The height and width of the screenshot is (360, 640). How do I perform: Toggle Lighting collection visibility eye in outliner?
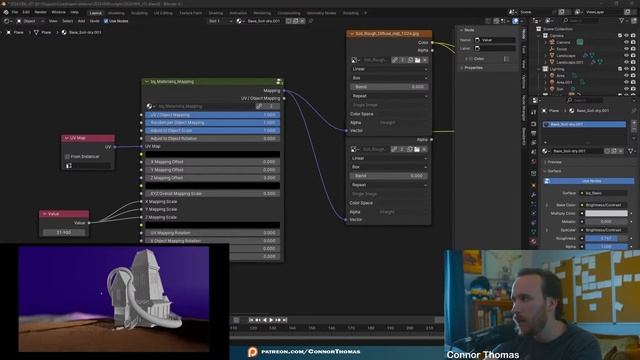coord(627,69)
